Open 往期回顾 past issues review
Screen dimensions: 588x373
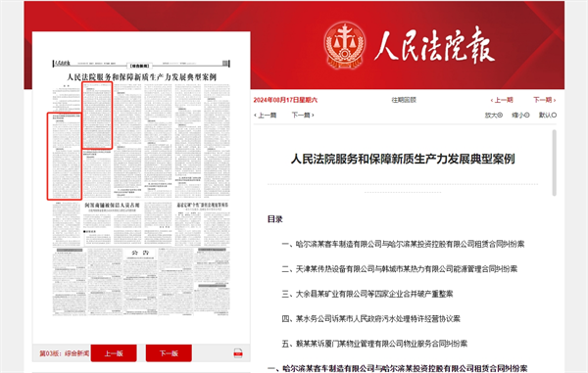tap(404, 100)
